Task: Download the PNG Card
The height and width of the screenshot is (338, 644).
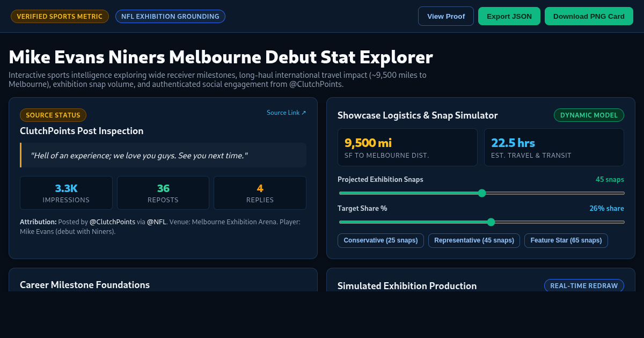Action: [x=589, y=16]
